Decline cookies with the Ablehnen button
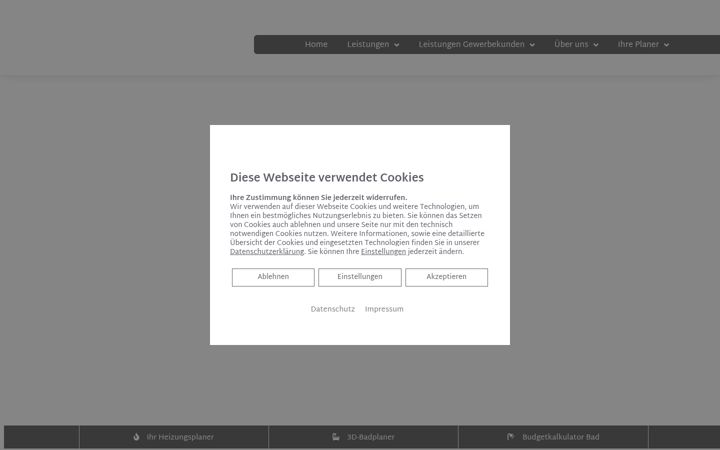This screenshot has width=720, height=450. tap(273, 277)
